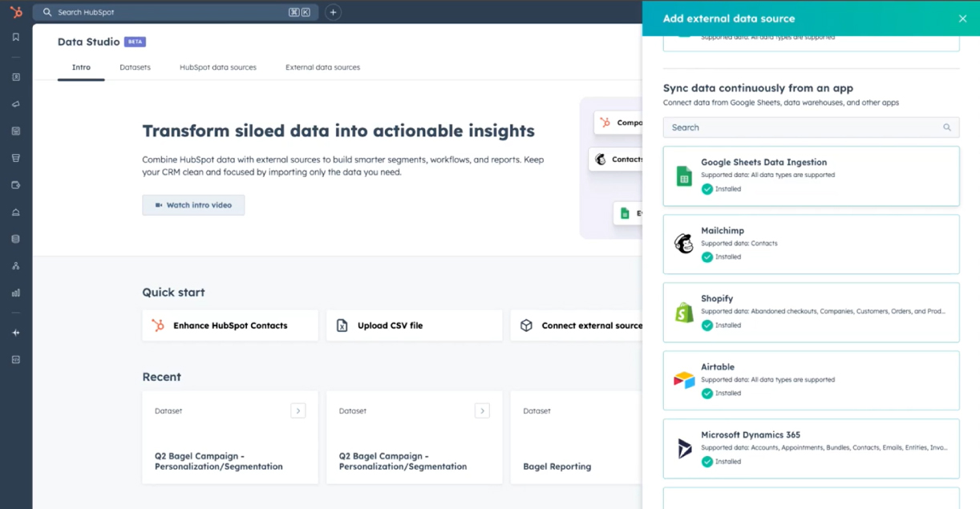
Task: Click the magnifier icon in the app search field
Action: point(946,127)
